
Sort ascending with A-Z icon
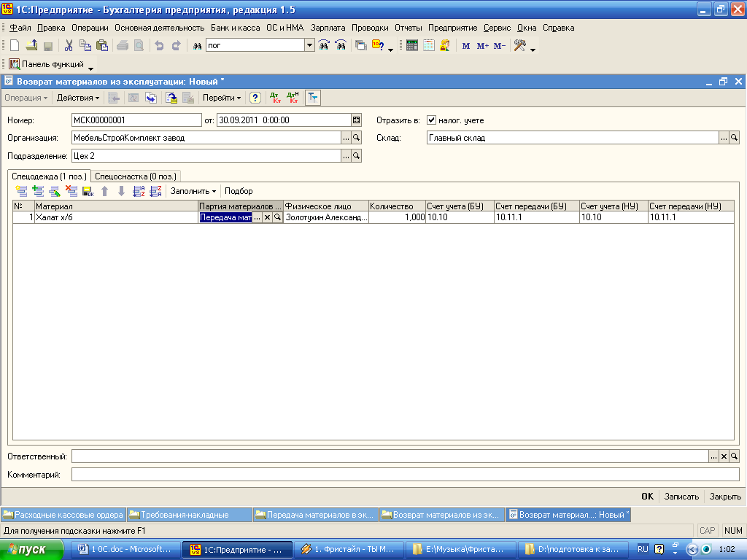[139, 192]
